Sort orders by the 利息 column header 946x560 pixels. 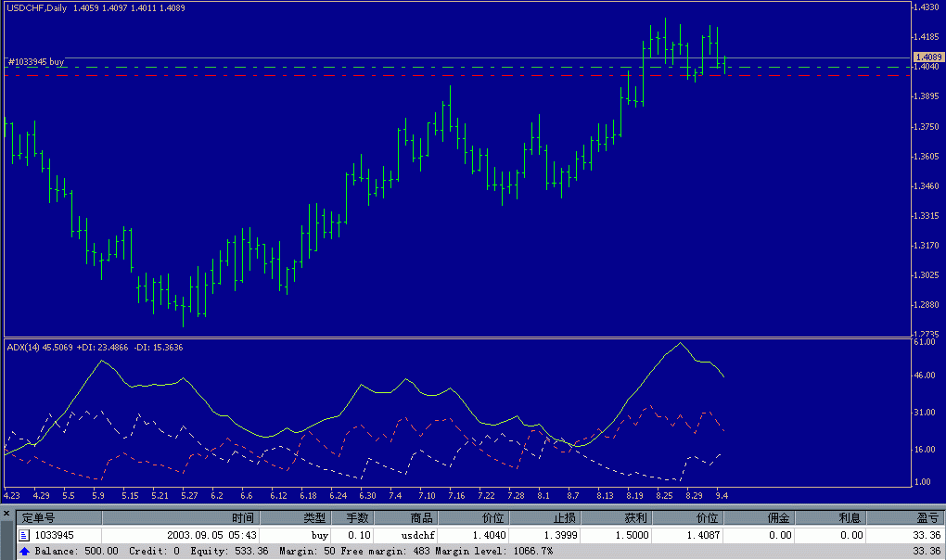click(830, 517)
